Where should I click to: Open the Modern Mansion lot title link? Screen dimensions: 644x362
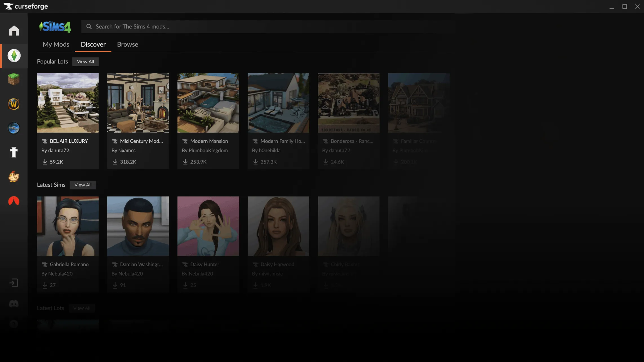(x=209, y=141)
